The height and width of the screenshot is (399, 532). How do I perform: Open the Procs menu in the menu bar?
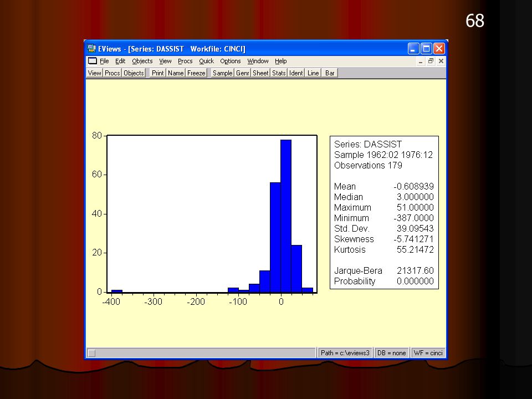pyautogui.click(x=185, y=61)
